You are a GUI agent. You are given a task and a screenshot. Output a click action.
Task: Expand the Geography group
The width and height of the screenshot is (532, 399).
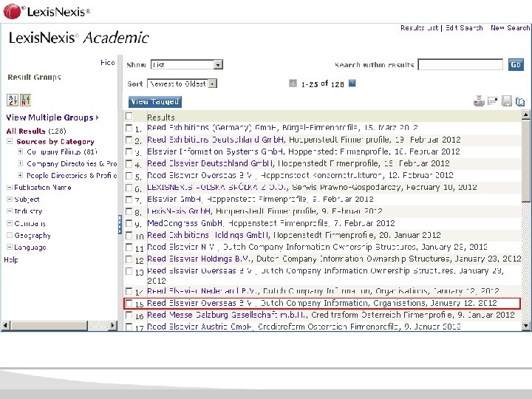tap(10, 235)
